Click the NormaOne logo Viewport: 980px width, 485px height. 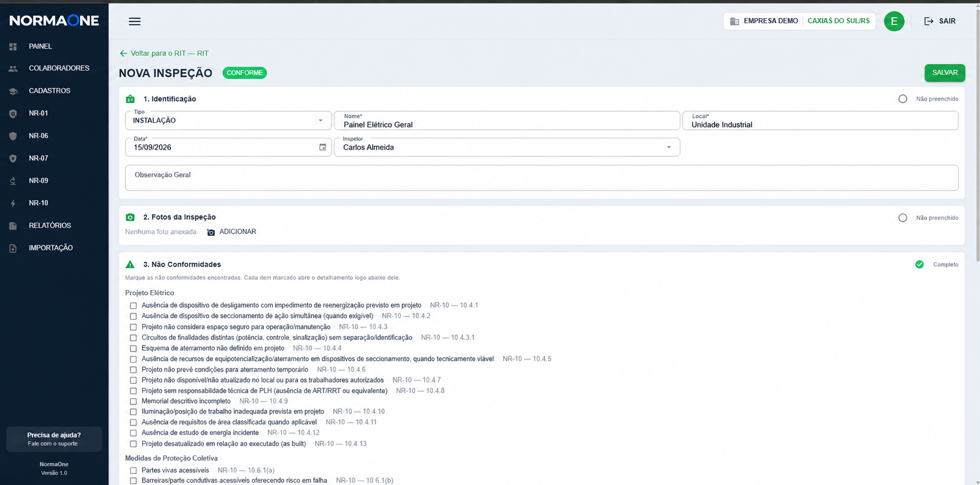coord(54,21)
